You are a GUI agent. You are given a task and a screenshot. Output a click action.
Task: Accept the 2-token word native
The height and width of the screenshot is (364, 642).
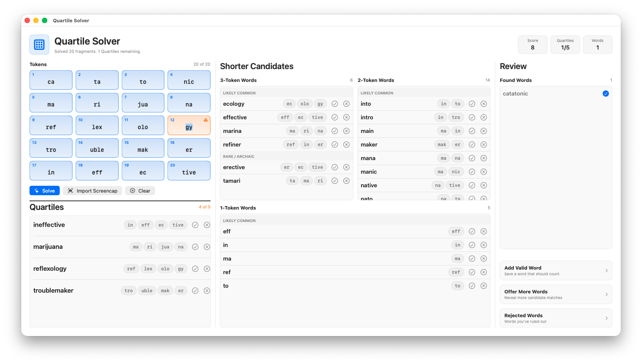(472, 185)
